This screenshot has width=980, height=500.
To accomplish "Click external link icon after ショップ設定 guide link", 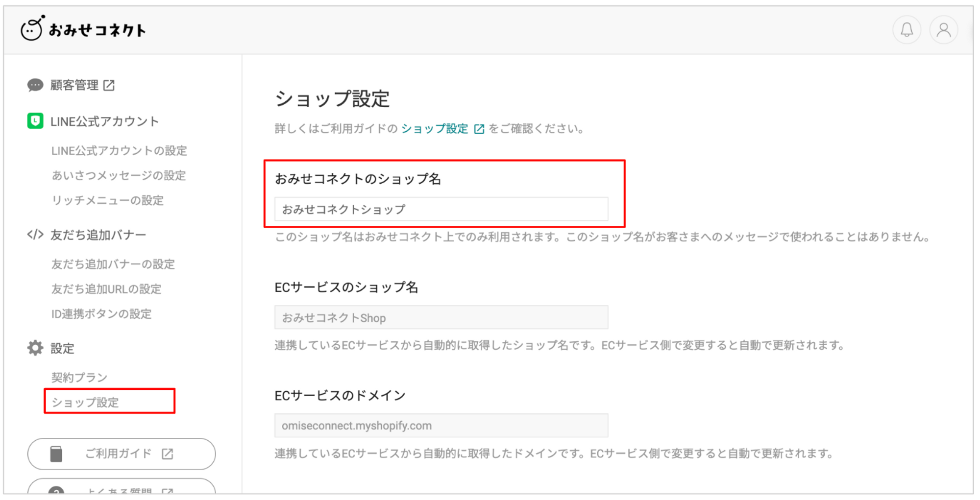I will pyautogui.click(x=479, y=129).
